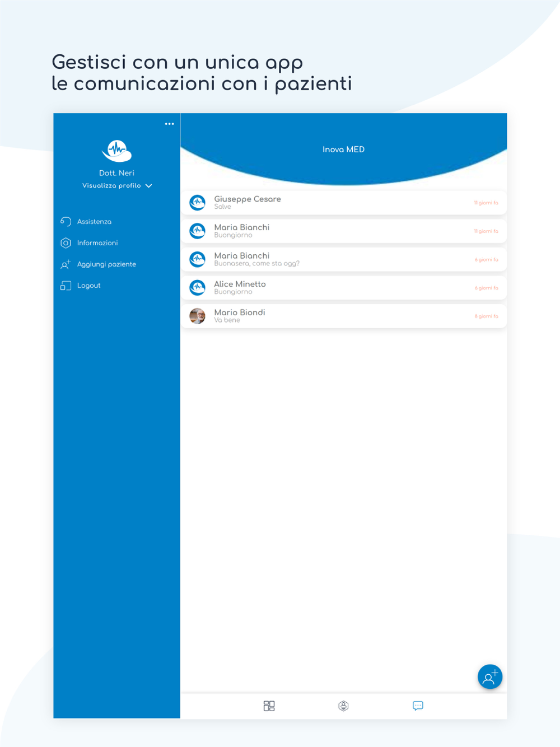The height and width of the screenshot is (747, 560).
Task: Click Alice Minetto avatar icon
Action: [x=197, y=288]
